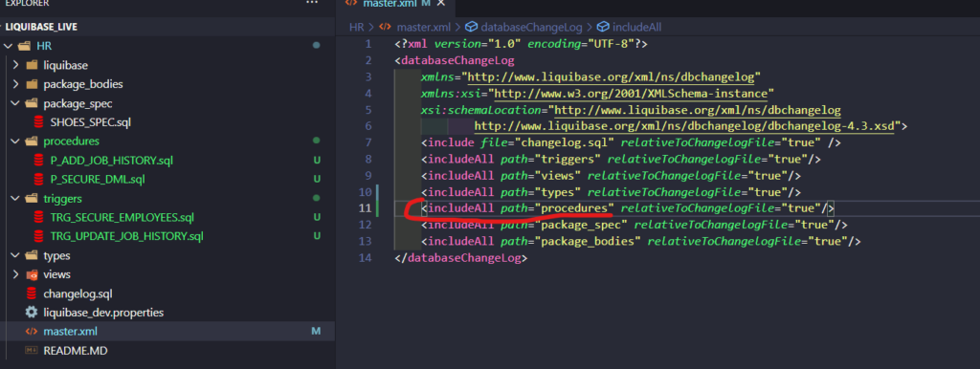Close the master.xml editor tab

click(x=440, y=4)
